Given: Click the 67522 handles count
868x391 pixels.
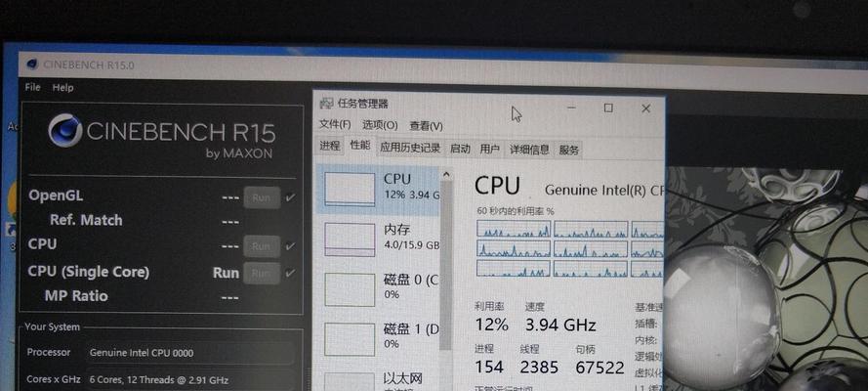Looking at the screenshot, I should [599, 368].
